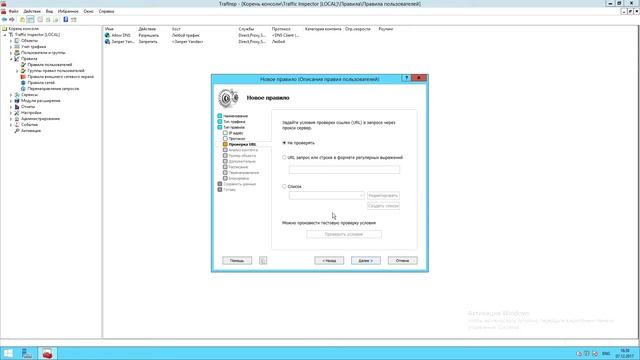
Task: Open the Файл menu
Action: click(13, 11)
